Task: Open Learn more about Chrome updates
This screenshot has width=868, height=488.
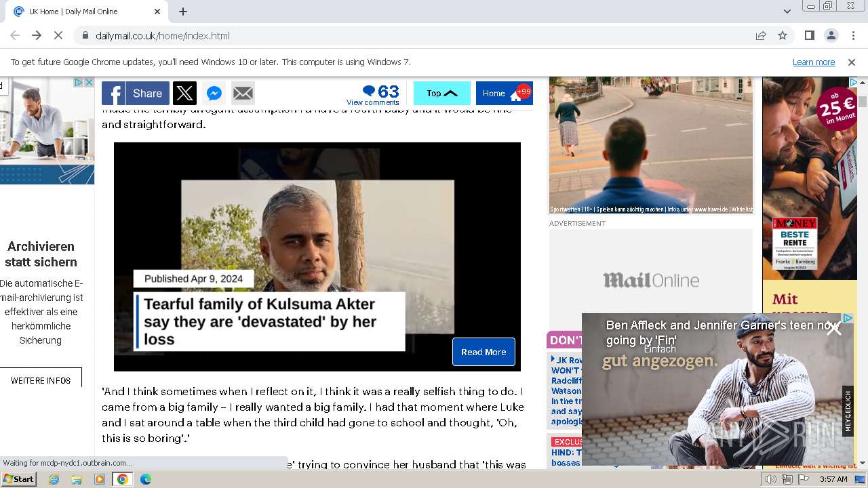Action: pos(814,62)
